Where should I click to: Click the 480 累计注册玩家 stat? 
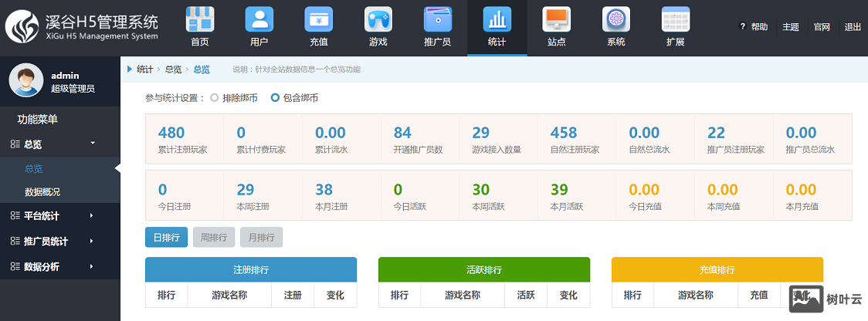click(x=185, y=139)
